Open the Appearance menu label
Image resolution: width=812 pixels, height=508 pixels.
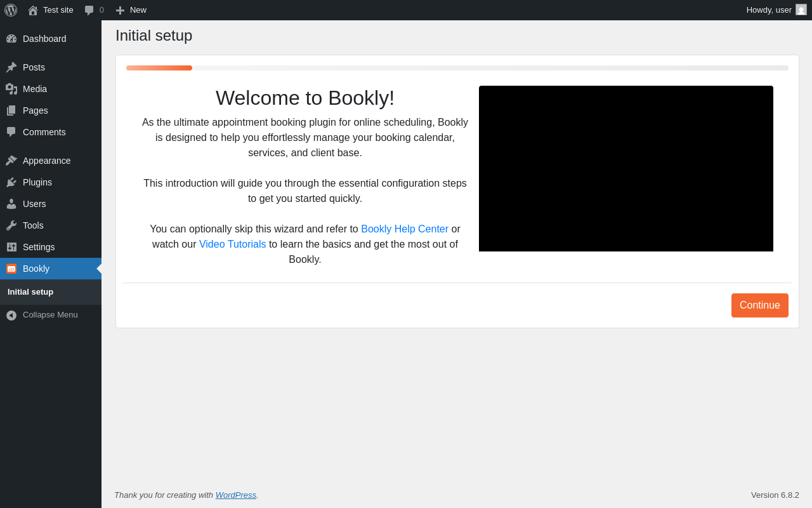(47, 161)
